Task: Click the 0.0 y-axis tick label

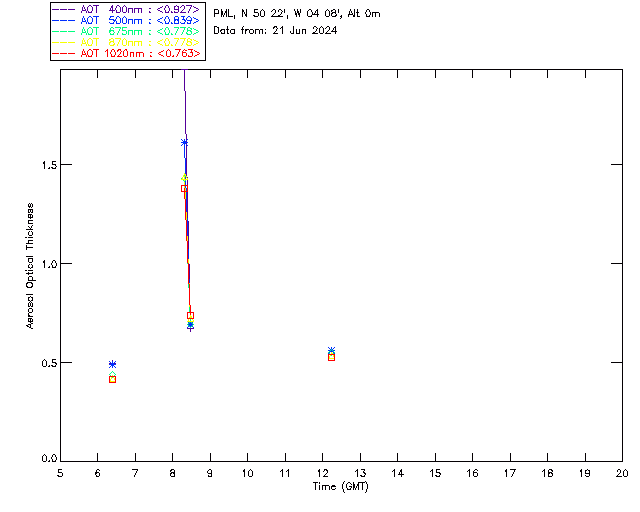Action: (49, 459)
